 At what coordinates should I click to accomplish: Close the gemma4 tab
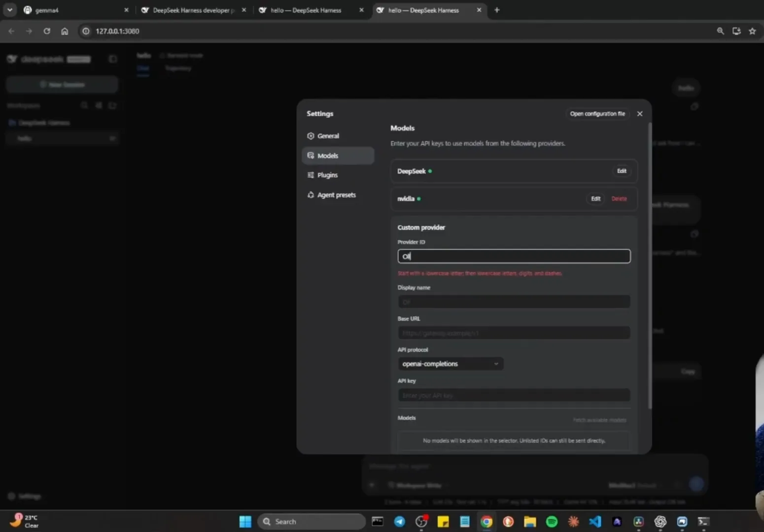(126, 10)
